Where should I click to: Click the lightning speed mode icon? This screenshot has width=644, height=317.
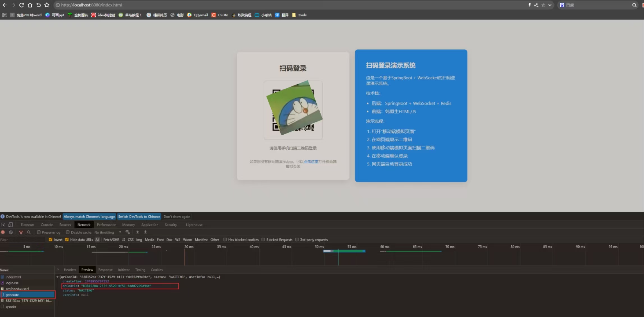529,5
